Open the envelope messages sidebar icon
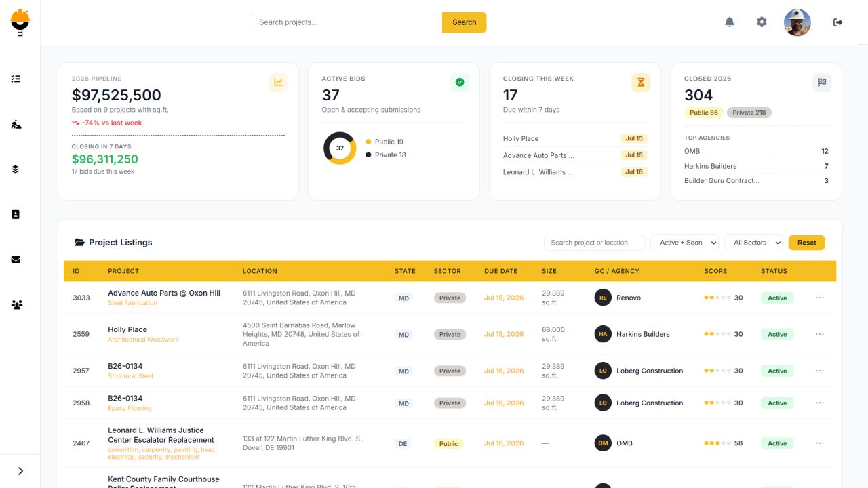 (x=16, y=260)
